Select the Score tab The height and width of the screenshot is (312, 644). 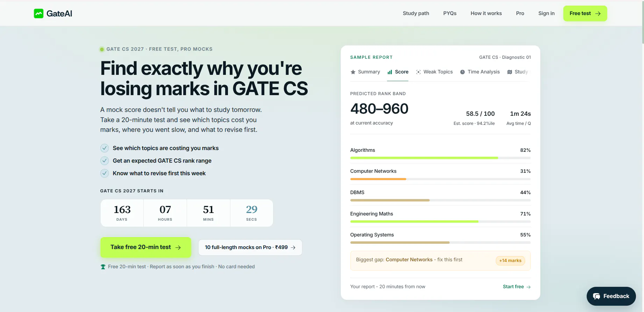398,72
